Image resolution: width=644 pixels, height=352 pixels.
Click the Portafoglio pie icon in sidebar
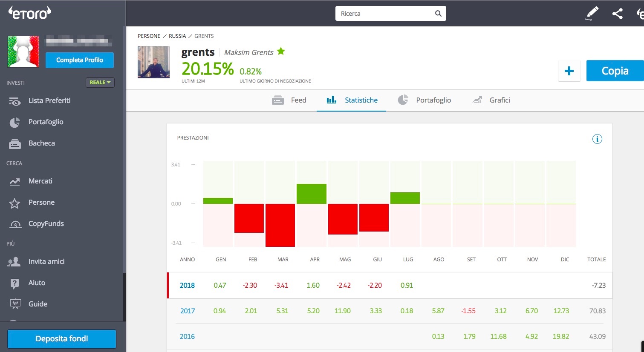click(x=15, y=123)
